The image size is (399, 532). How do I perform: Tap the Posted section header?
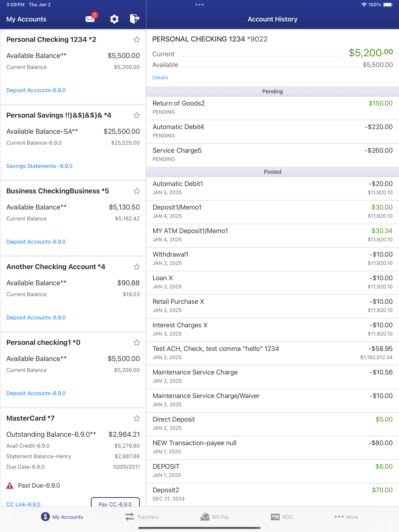(x=272, y=172)
